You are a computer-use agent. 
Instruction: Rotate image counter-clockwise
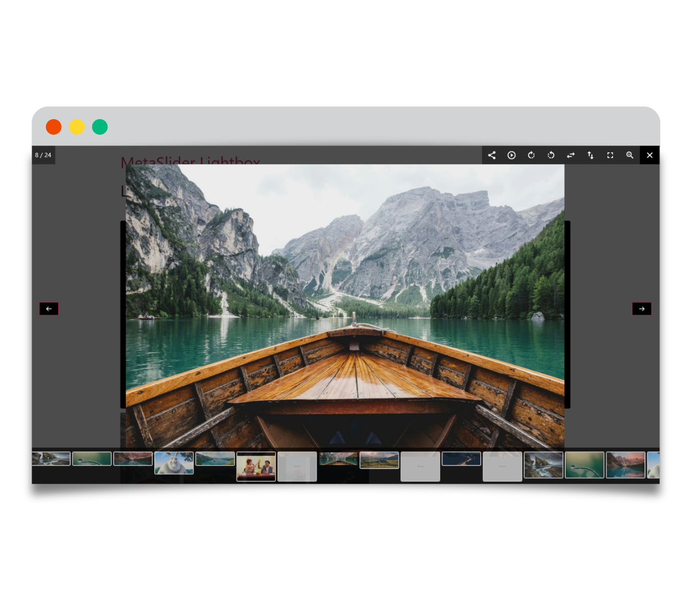pyautogui.click(x=551, y=155)
